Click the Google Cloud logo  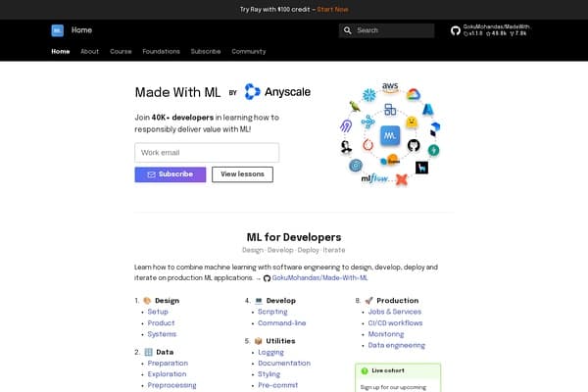[414, 94]
